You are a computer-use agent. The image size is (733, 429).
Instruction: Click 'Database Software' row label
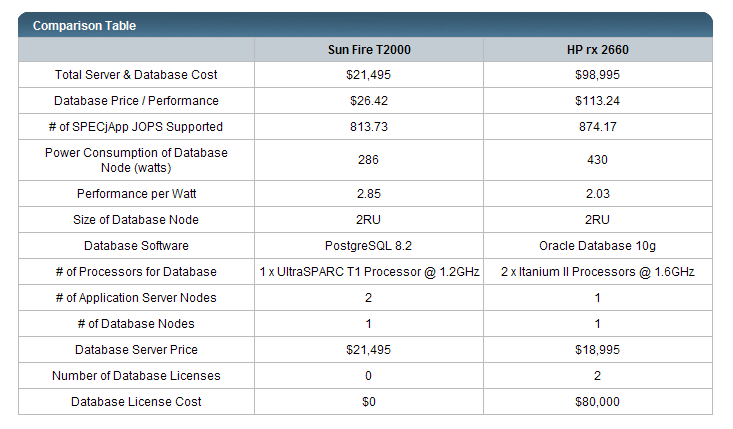[x=136, y=245]
